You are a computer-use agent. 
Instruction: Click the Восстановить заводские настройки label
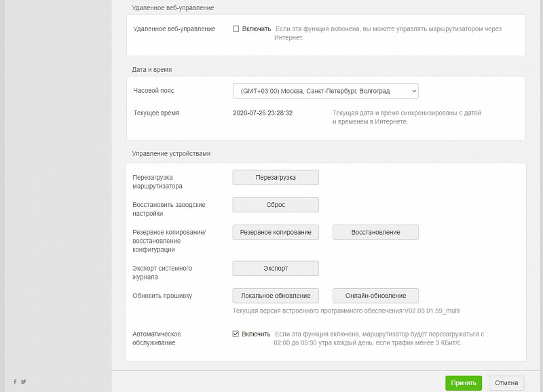168,209
